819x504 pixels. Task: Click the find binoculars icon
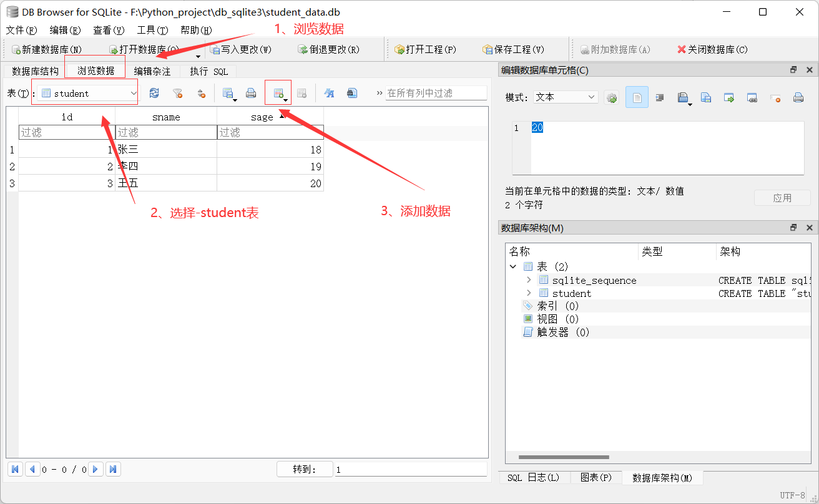pyautogui.click(x=352, y=93)
